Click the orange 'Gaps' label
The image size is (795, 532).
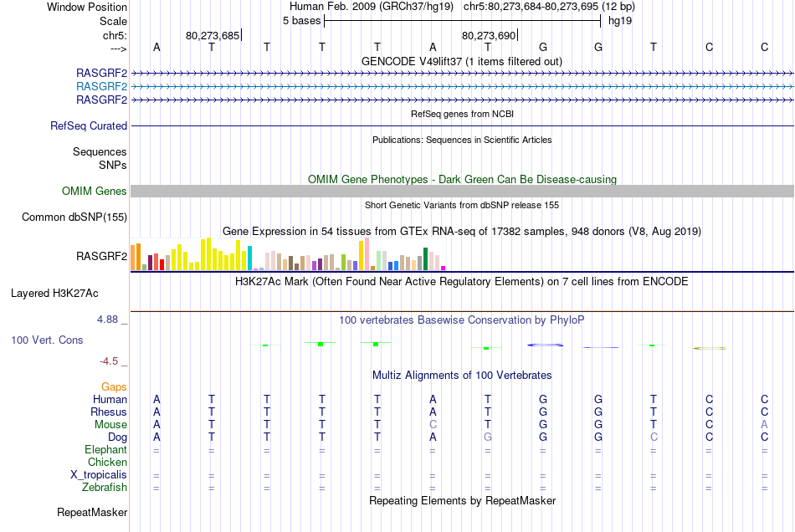(114, 387)
